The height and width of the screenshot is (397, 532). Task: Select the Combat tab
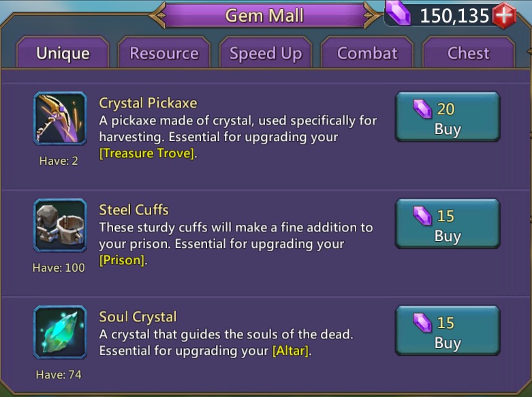click(x=367, y=52)
